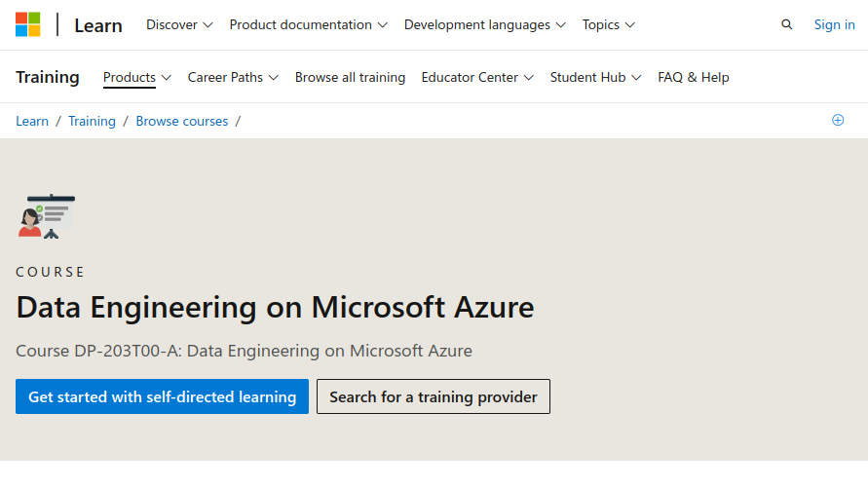This screenshot has height=488, width=868.
Task: Click the instructor course illustration icon
Action: click(46, 216)
